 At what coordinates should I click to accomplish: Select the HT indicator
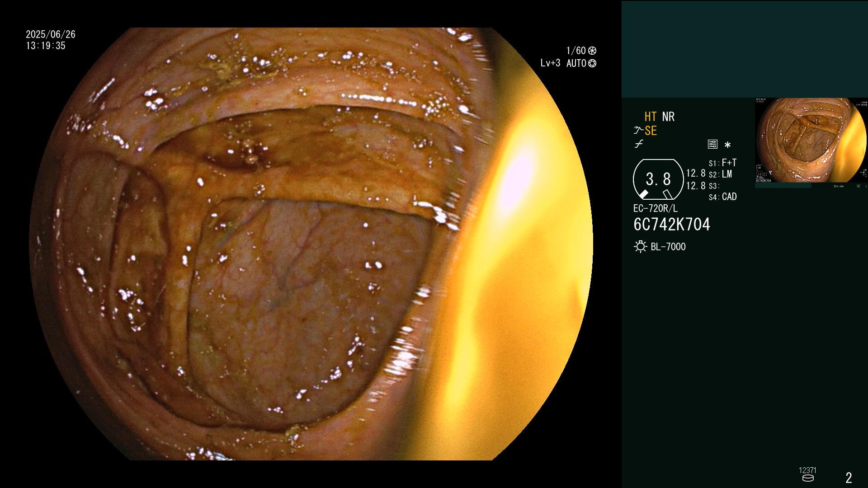pyautogui.click(x=651, y=117)
